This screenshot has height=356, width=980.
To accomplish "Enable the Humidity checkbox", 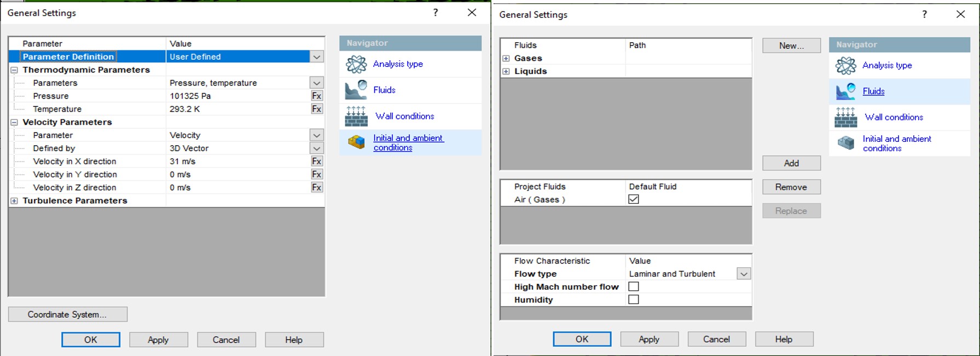I will click(x=634, y=300).
